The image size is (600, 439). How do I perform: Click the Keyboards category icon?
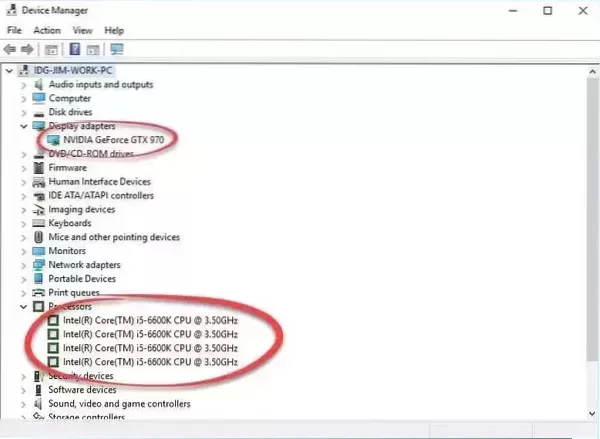click(x=39, y=223)
